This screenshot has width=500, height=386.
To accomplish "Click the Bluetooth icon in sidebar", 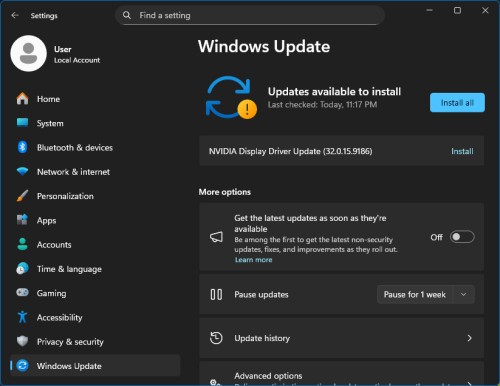I will (x=22, y=147).
